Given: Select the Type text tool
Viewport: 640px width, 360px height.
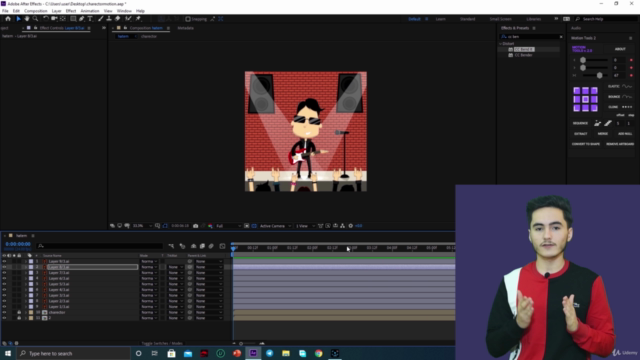Looking at the screenshot, I should click(x=90, y=19).
